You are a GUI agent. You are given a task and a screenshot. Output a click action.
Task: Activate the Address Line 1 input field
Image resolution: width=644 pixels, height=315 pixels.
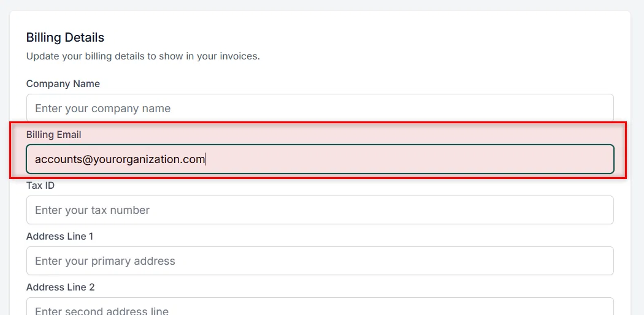pyautogui.click(x=320, y=261)
